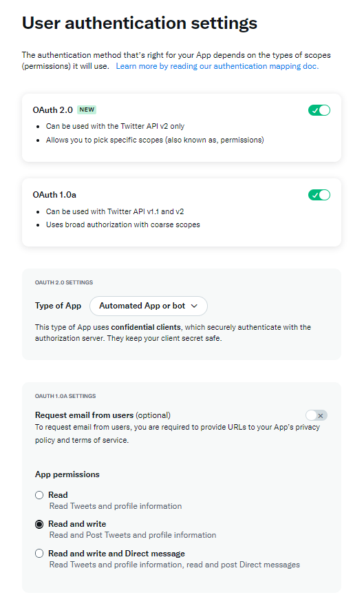Click the X icon in email request toggle
This screenshot has height=597, width=364.
tap(321, 416)
